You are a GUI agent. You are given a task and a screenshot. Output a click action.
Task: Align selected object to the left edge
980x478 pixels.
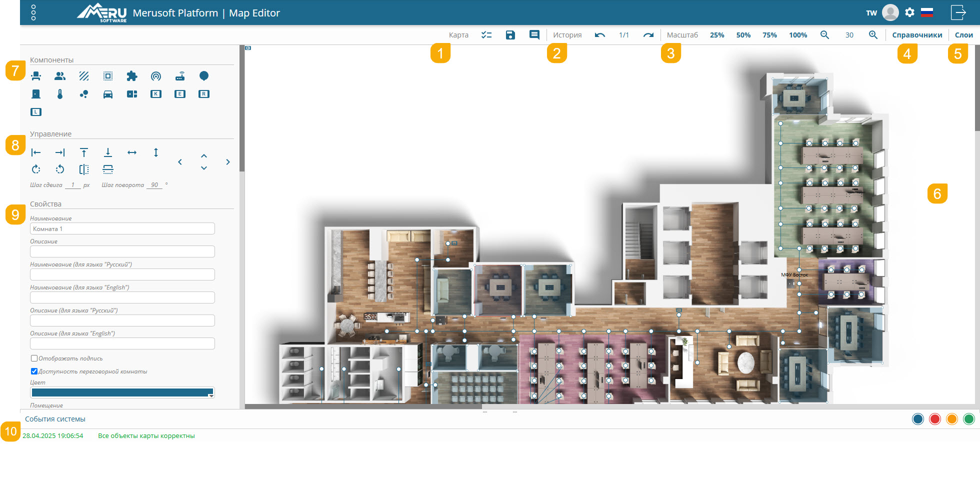36,152
